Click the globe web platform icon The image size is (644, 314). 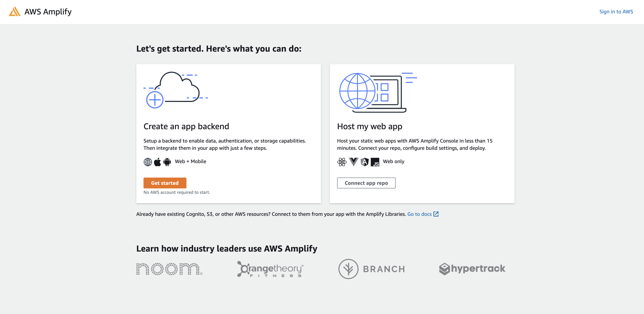pos(148,162)
